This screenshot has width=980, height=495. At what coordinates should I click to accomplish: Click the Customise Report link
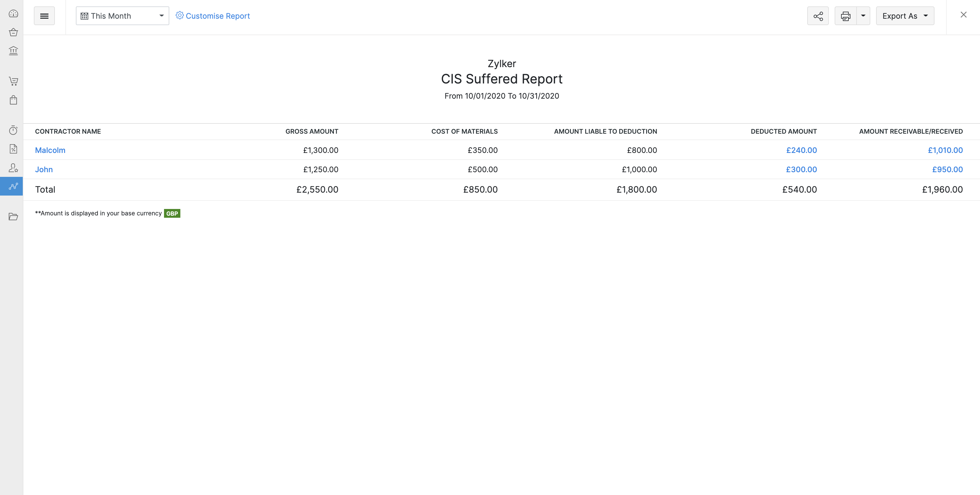point(213,16)
